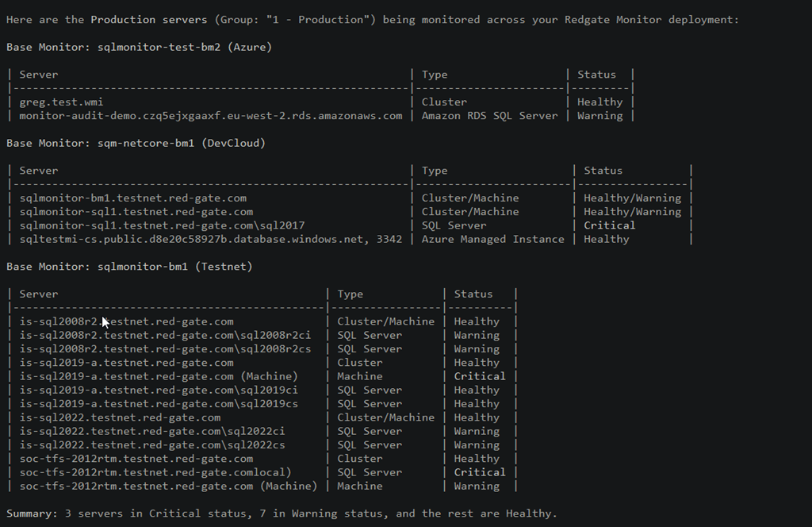Click the "greg.test.wmi" server name

click(x=61, y=102)
